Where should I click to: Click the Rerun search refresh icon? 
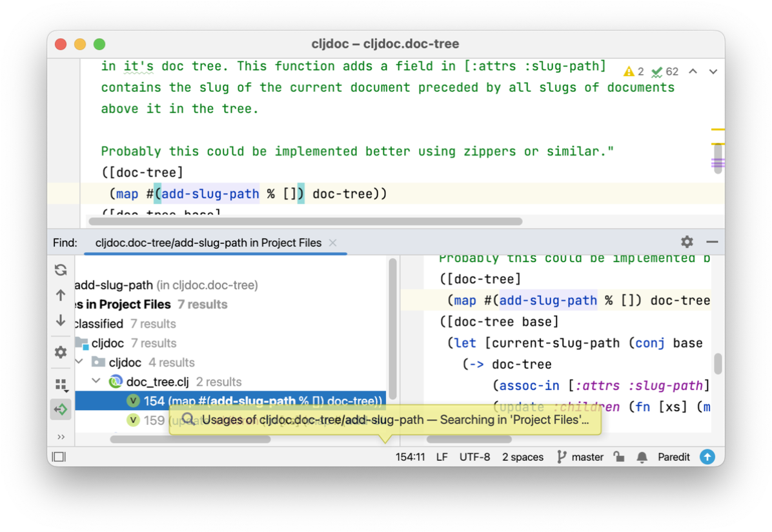61,269
